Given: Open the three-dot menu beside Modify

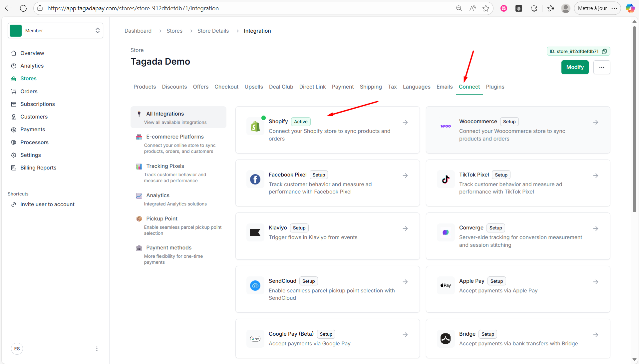Looking at the screenshot, I should tap(601, 67).
